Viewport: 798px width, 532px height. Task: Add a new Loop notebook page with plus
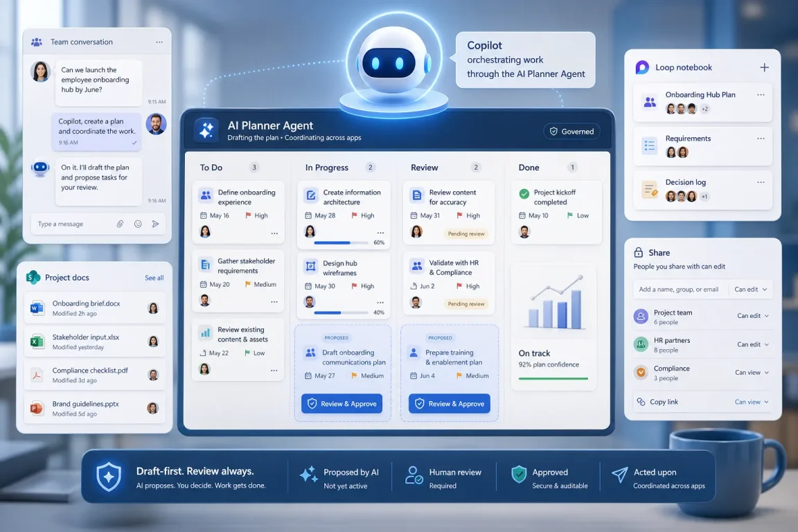pos(765,67)
